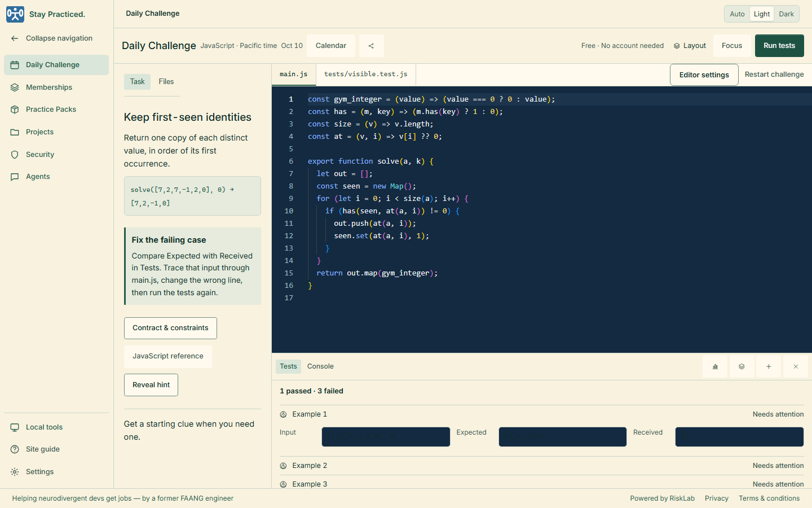Image resolution: width=812 pixels, height=508 pixels.
Task: Click the share icon beside Calendar
Action: pyautogui.click(x=371, y=46)
